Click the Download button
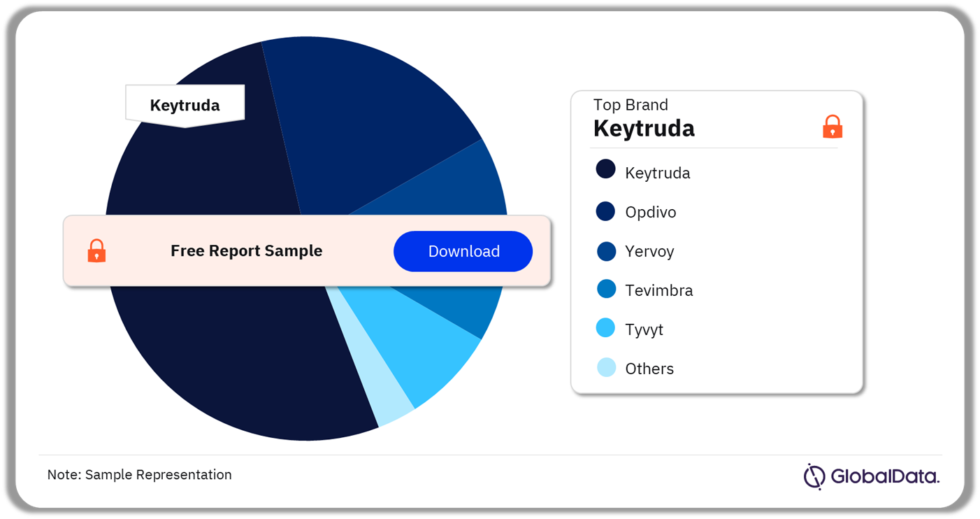The image size is (980, 519). (x=463, y=251)
